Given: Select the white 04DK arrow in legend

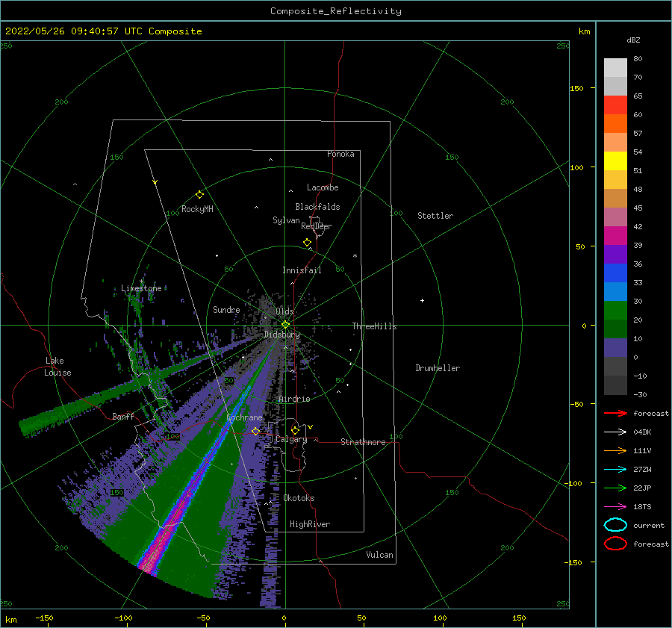Looking at the screenshot, I should (x=615, y=432).
